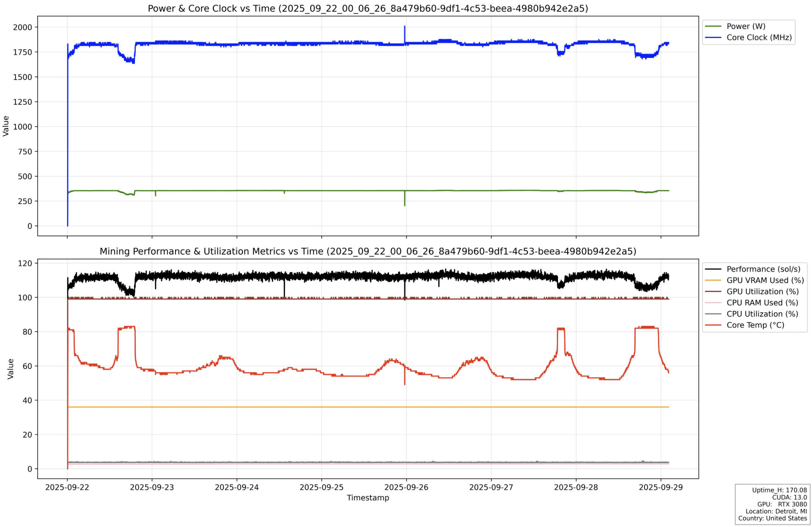The width and height of the screenshot is (812, 527).
Task: Click CPU Utilization (%) legend entry
Action: [x=762, y=314]
